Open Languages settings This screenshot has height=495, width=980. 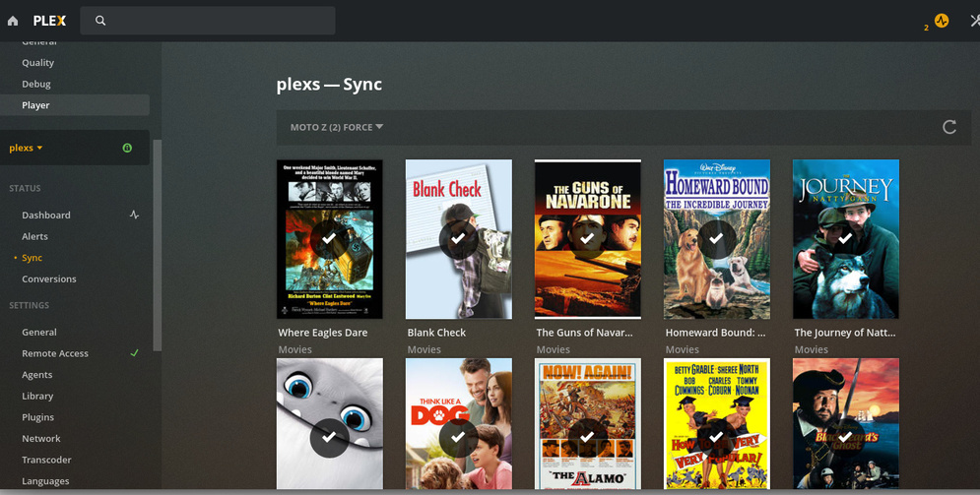tap(45, 480)
